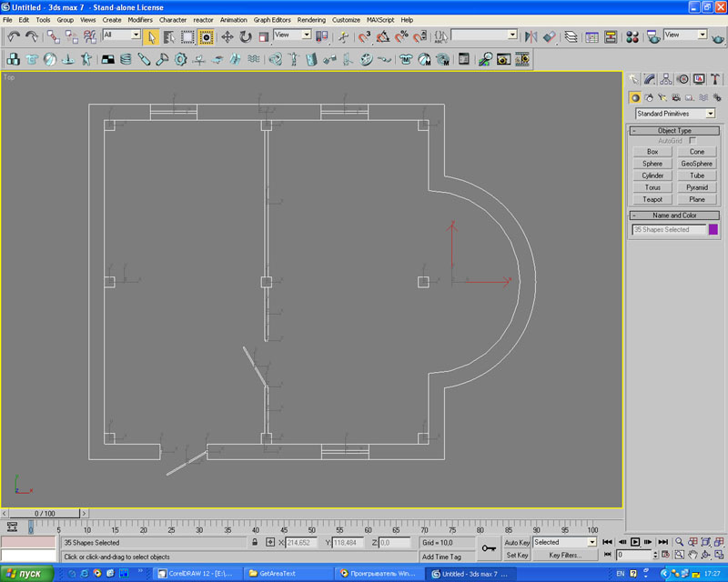This screenshot has width=728, height=582.
Task: Open the Modify command panel tab
Action: (650, 79)
